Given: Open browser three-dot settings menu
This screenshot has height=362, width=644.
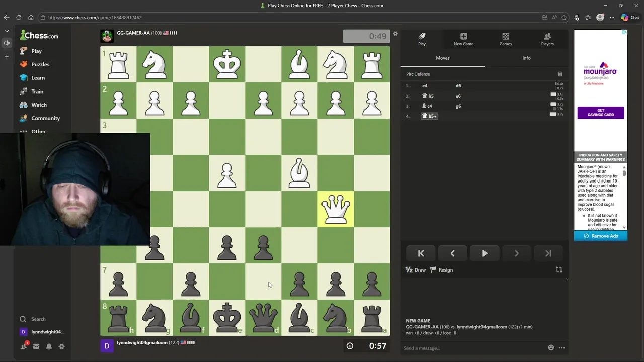Looking at the screenshot, I should (612, 17).
